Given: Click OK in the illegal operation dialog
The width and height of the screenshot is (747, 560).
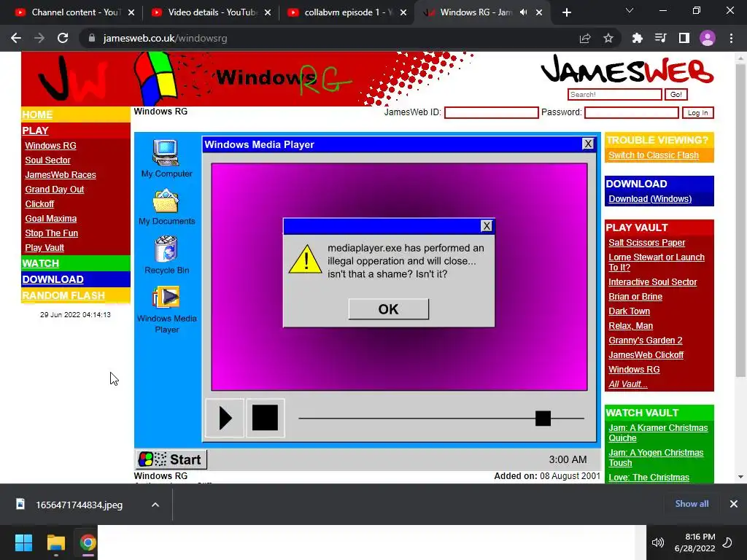Looking at the screenshot, I should point(388,309).
